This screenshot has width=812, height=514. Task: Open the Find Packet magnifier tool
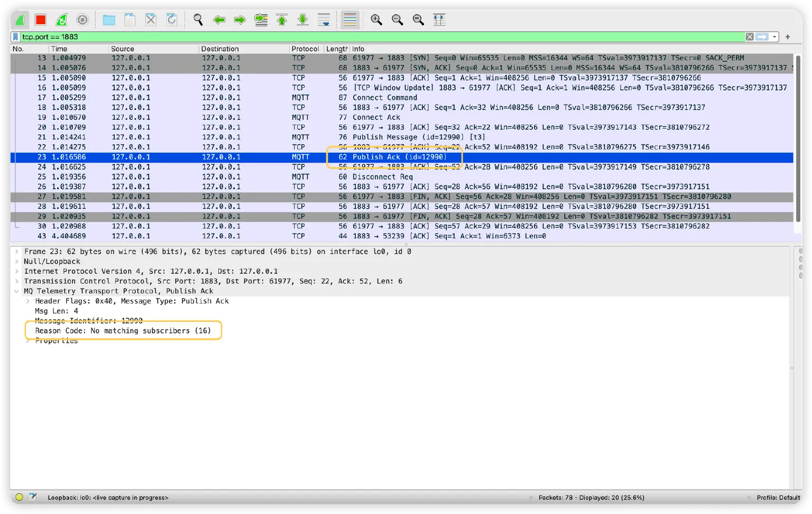pos(198,19)
